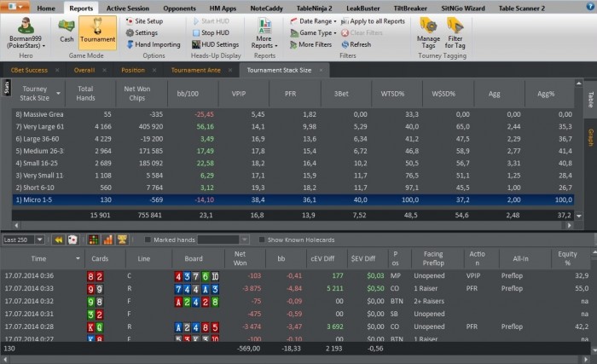597x364 pixels.
Task: Click the stats table scroll-right arrow
Action: (x=569, y=225)
